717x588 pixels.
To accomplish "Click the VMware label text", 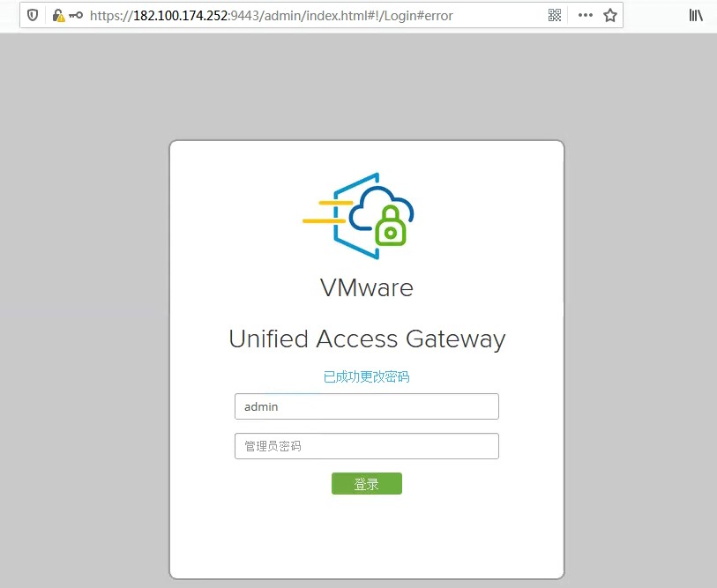I will (367, 288).
